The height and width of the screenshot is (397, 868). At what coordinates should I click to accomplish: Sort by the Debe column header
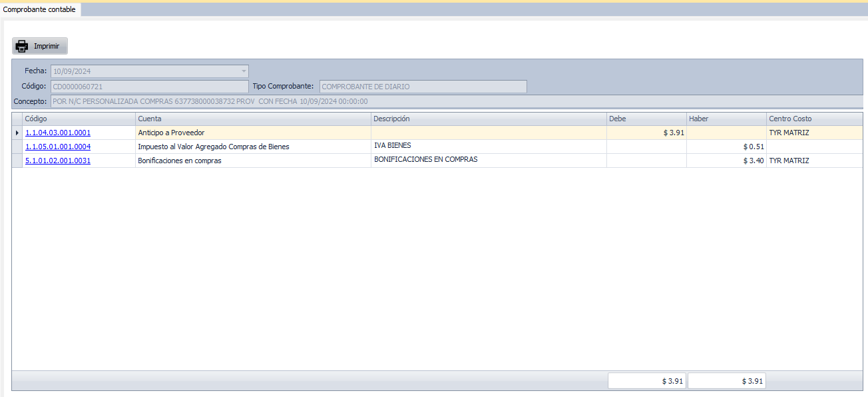[x=646, y=119]
